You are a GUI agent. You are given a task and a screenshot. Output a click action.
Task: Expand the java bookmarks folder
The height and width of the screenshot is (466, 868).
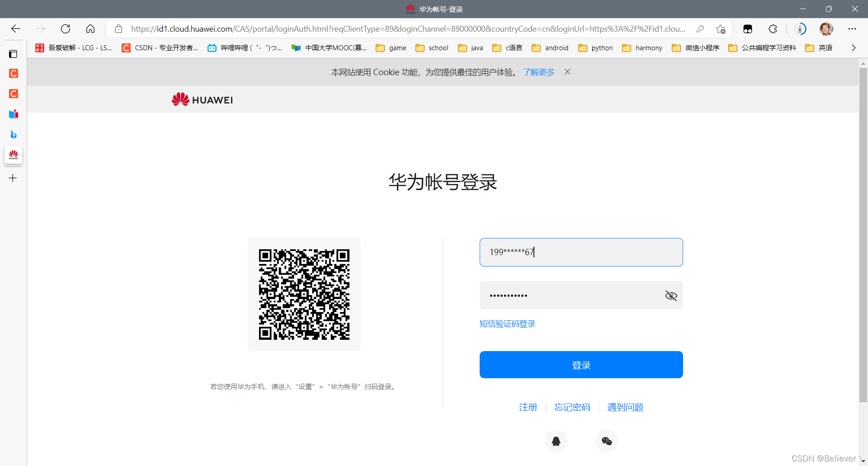pos(471,48)
